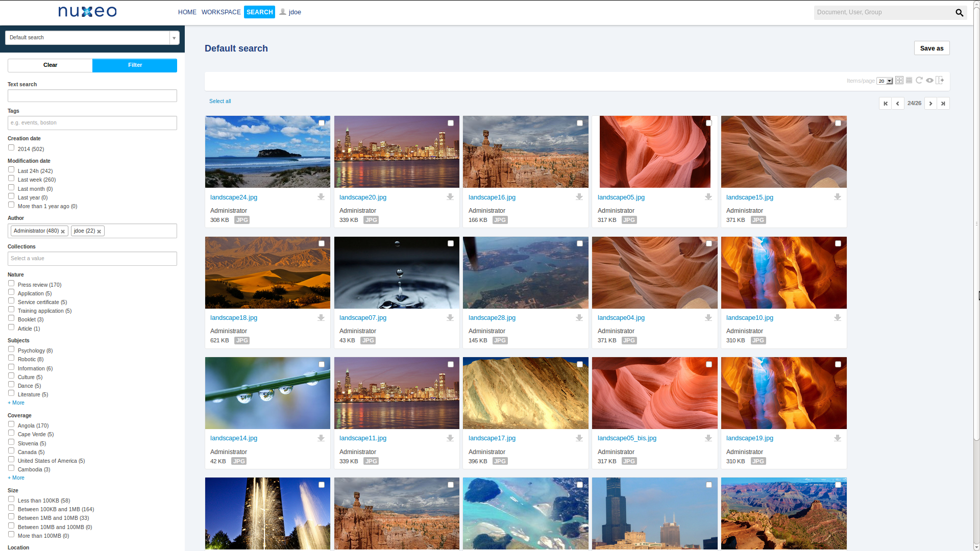Check Last week modification filter
Screen dimensions: 980x551
(11, 179)
